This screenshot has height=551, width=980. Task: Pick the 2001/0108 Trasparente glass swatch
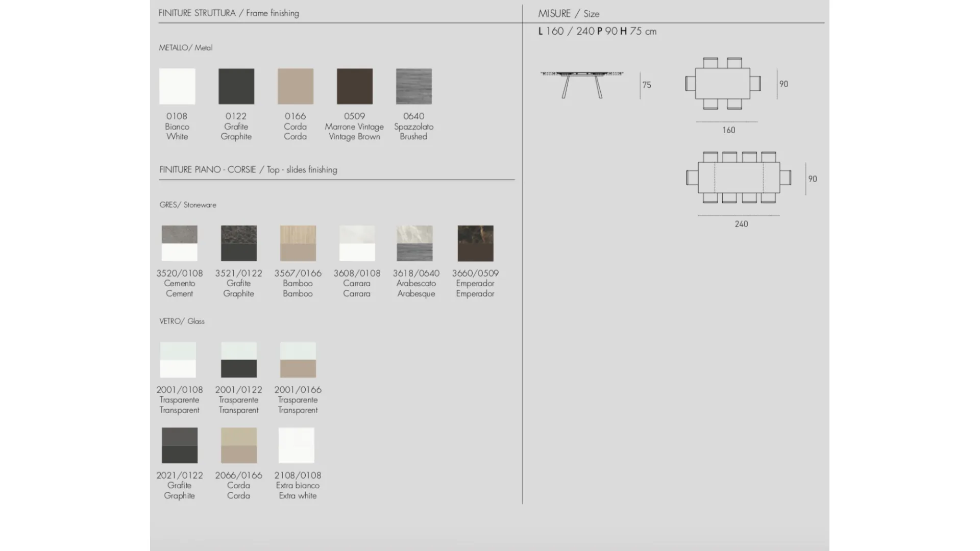(178, 360)
